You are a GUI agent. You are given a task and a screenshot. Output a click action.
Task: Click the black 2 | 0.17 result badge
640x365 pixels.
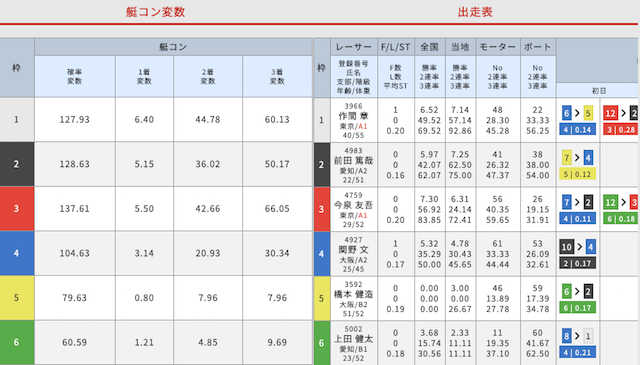[577, 263]
